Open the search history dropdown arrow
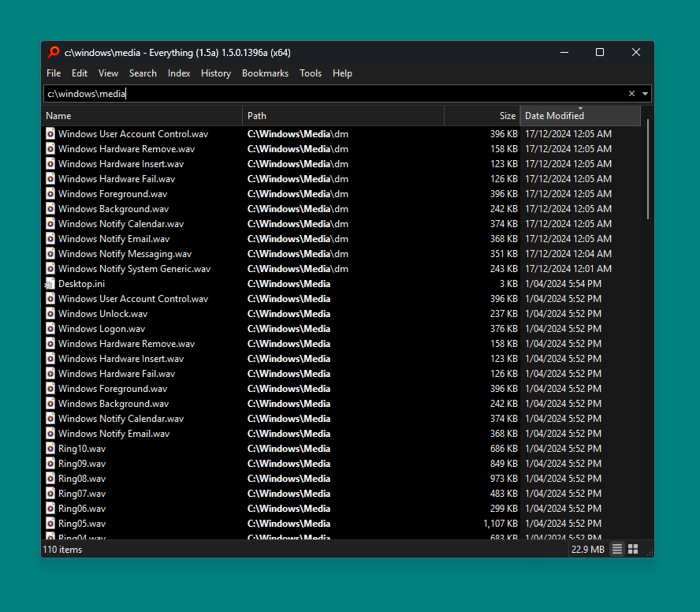This screenshot has height=612, width=700. click(x=646, y=94)
